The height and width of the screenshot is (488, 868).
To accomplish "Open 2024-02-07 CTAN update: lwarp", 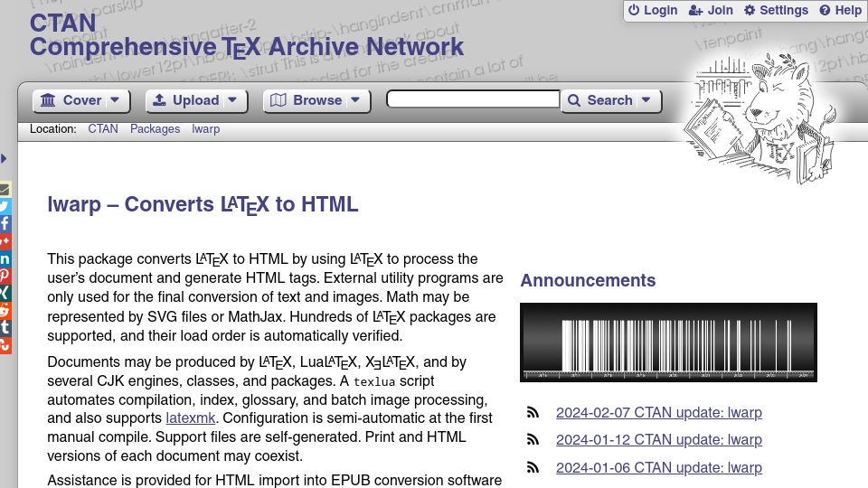I will click(x=659, y=413).
